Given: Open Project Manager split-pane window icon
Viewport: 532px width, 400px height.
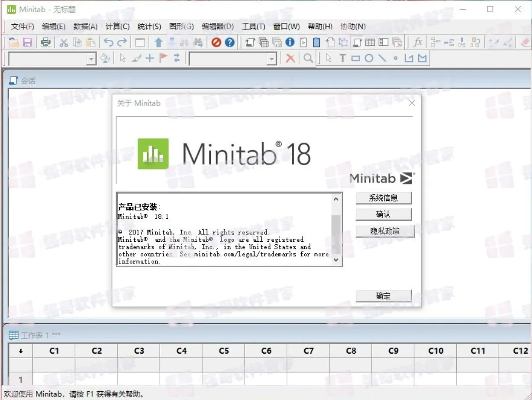Looking at the screenshot, I should (x=384, y=42).
